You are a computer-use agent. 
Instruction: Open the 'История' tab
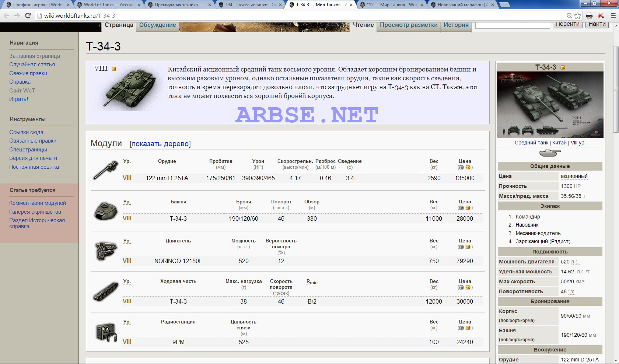(456, 25)
